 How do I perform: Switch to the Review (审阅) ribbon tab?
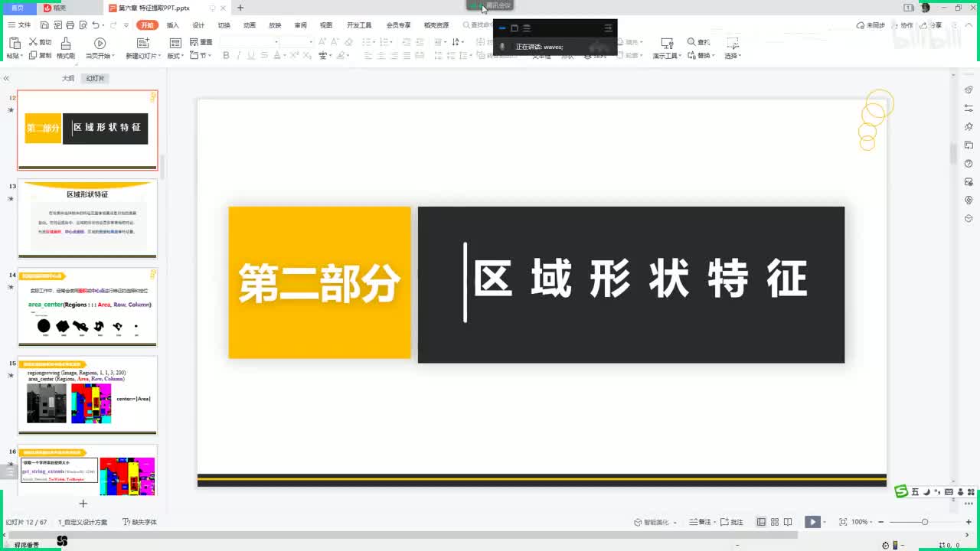[300, 25]
